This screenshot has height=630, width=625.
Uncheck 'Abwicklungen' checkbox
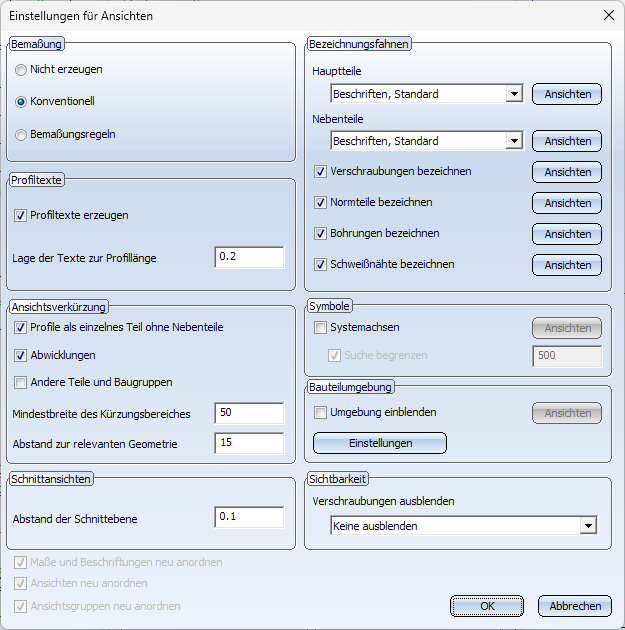pos(21,355)
